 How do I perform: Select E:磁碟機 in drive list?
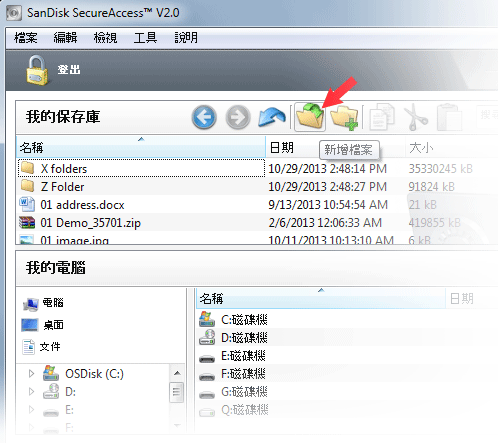pos(243,356)
